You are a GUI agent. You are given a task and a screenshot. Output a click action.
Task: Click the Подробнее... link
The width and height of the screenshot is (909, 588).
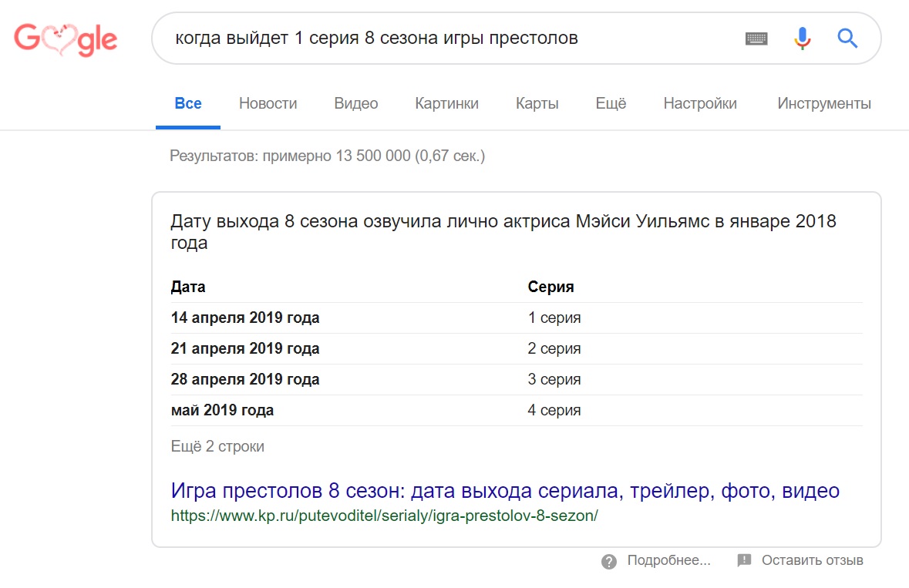tap(669, 560)
